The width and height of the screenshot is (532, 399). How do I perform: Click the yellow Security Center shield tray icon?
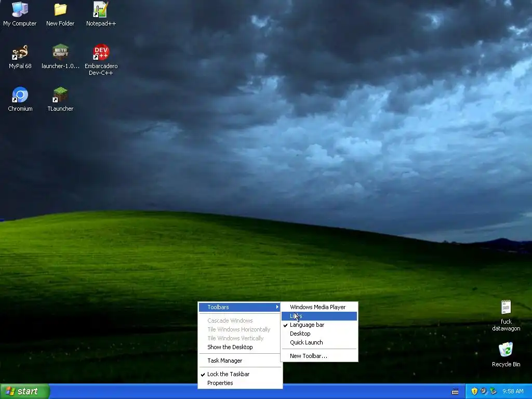(x=474, y=391)
